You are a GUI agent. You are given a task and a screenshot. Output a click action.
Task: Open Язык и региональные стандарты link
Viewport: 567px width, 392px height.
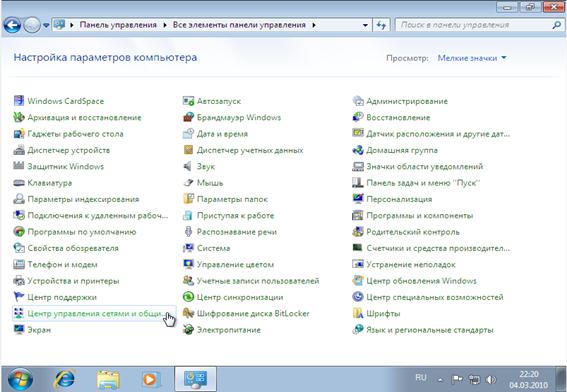[x=430, y=330]
